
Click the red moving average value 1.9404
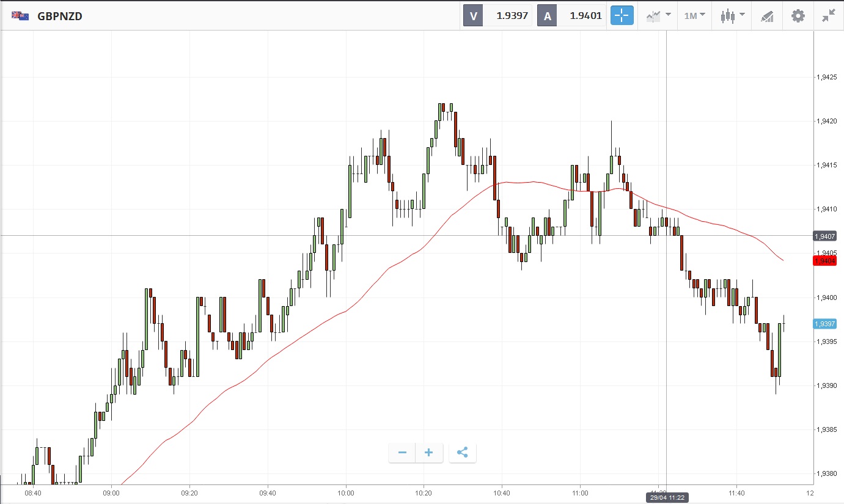click(825, 261)
